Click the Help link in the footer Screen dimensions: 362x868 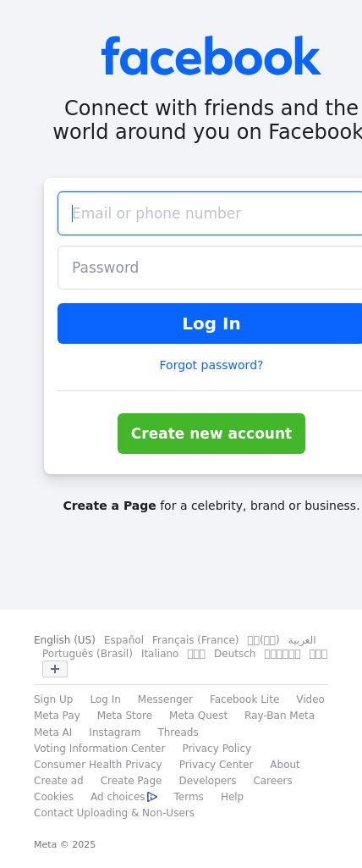[x=232, y=797]
